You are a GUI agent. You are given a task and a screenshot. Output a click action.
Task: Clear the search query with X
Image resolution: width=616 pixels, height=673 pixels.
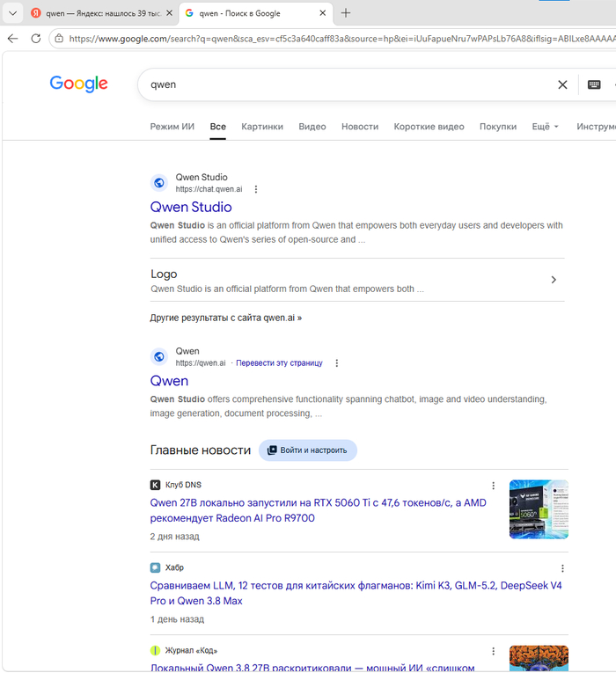562,84
